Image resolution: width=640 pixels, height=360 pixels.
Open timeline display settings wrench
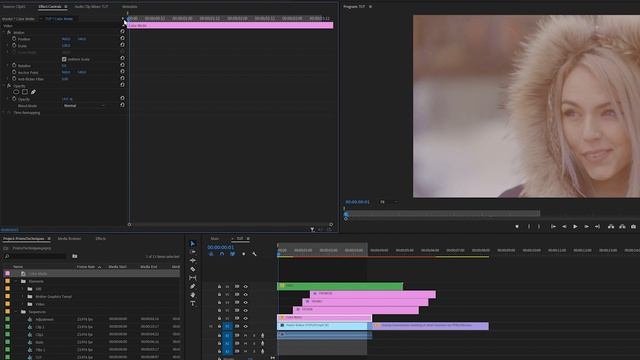[254, 254]
